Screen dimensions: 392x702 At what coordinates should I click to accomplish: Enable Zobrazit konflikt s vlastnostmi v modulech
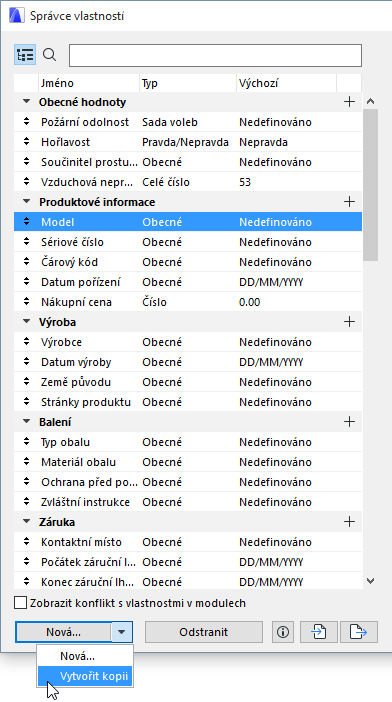[x=21, y=603]
